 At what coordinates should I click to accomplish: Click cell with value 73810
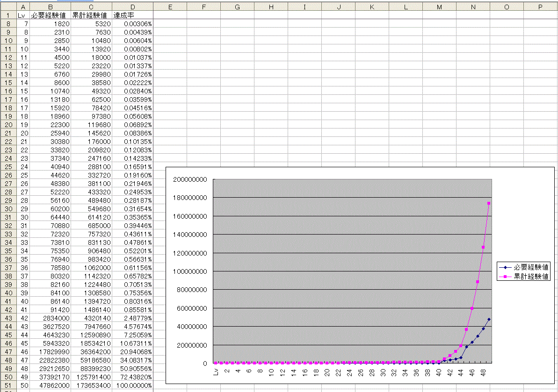(50, 242)
